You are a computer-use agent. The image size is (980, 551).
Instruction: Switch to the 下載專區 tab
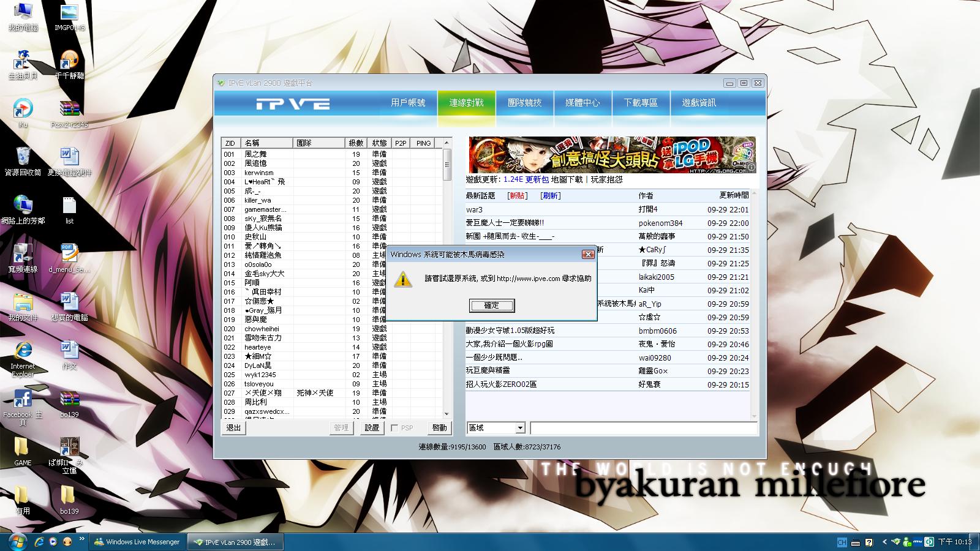click(641, 103)
